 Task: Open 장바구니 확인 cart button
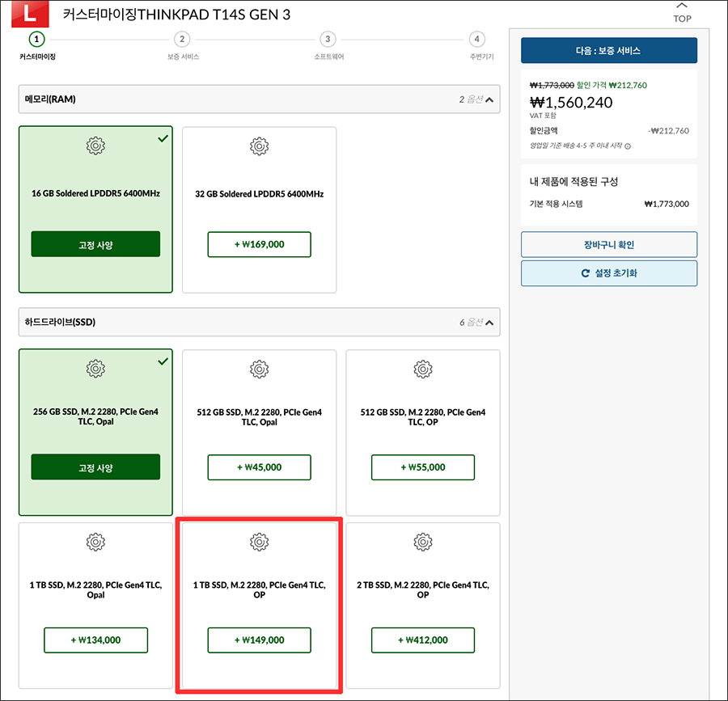tap(608, 244)
